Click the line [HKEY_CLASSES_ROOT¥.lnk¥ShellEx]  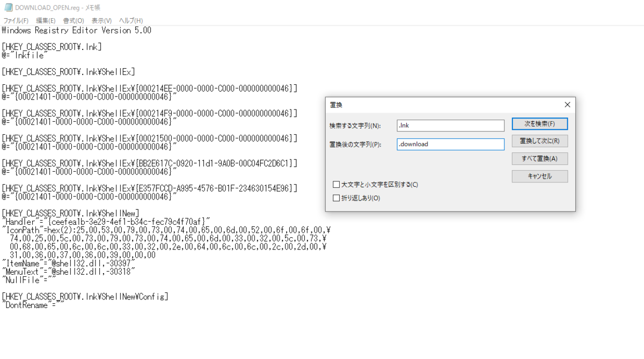pos(68,72)
